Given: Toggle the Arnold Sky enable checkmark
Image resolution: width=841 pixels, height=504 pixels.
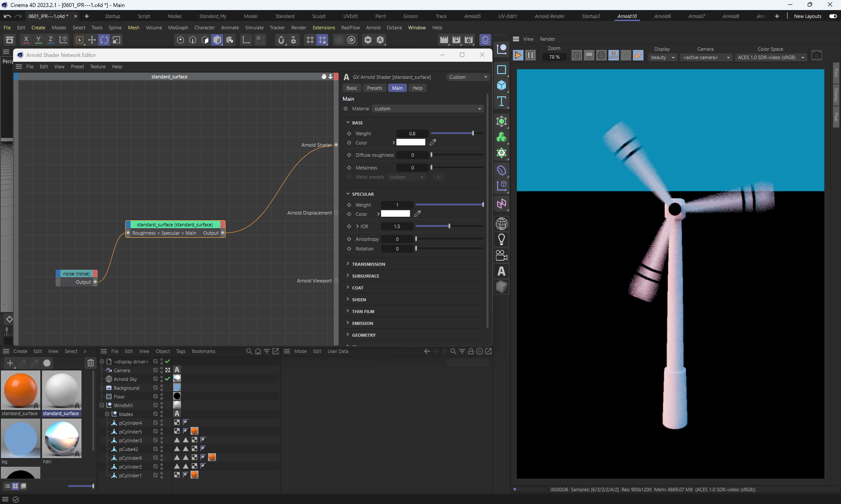Looking at the screenshot, I should click(167, 379).
